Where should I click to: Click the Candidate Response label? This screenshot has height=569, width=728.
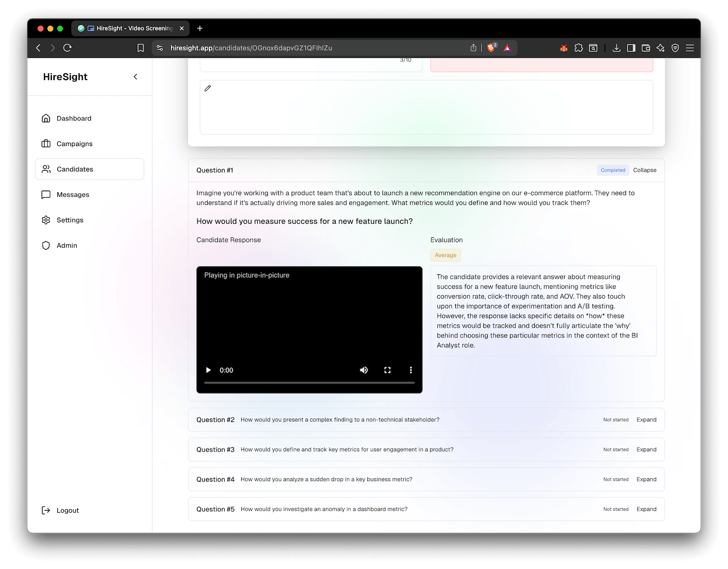click(229, 240)
